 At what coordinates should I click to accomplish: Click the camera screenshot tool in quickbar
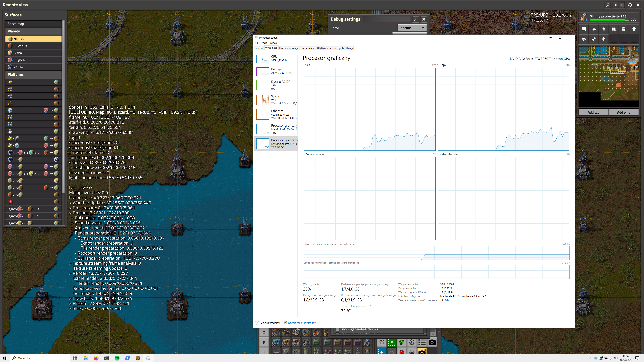tap(432, 342)
